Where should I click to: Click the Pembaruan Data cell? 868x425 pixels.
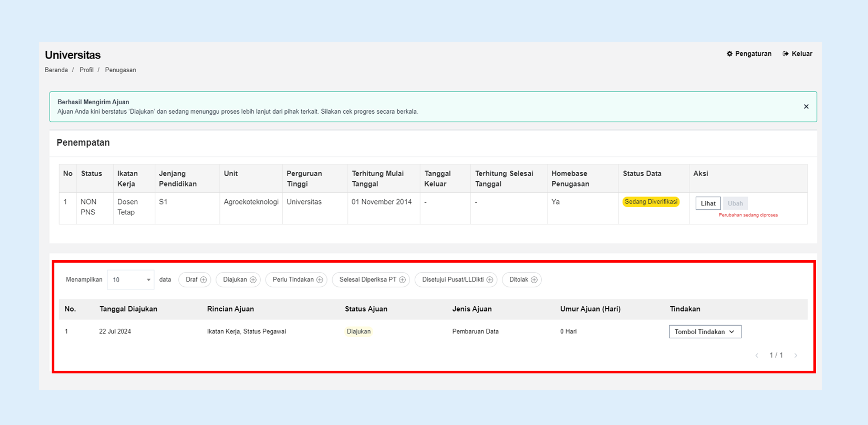coord(475,331)
